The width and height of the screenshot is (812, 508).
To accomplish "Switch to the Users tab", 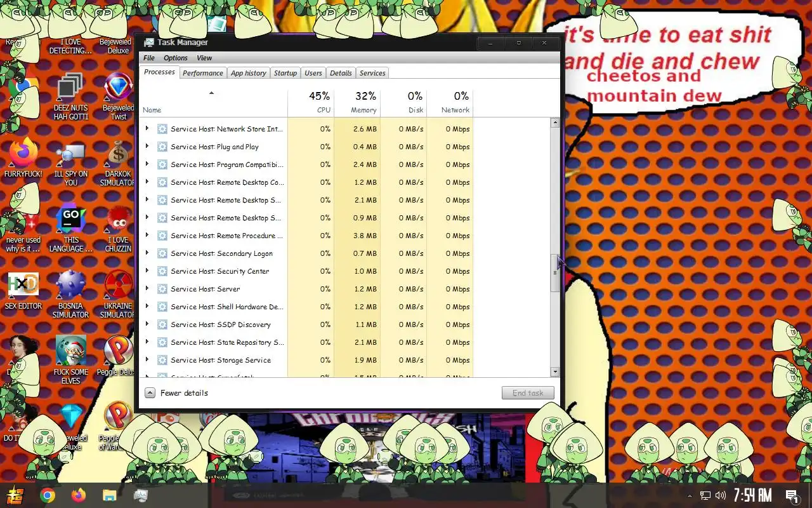I will (313, 73).
